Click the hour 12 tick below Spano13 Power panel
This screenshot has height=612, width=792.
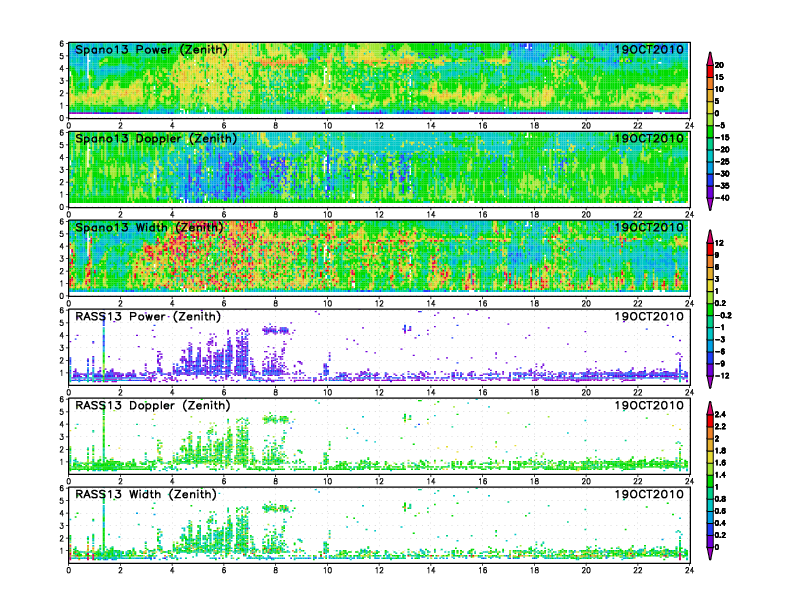[379, 126]
